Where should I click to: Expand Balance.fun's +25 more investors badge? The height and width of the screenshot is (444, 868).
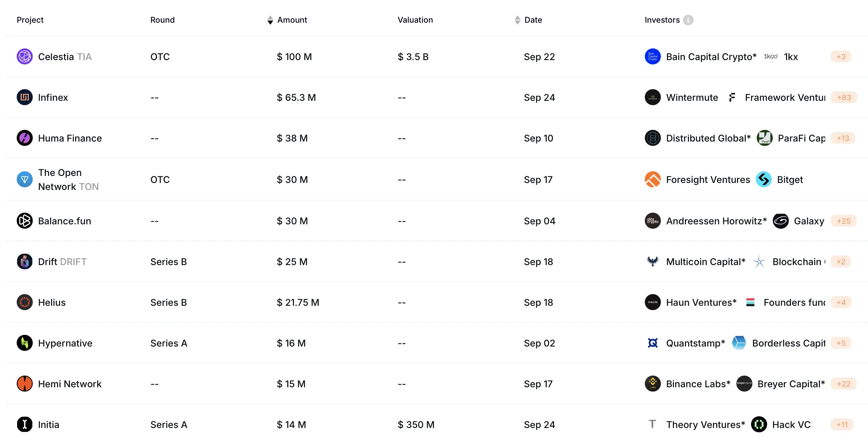tap(843, 221)
